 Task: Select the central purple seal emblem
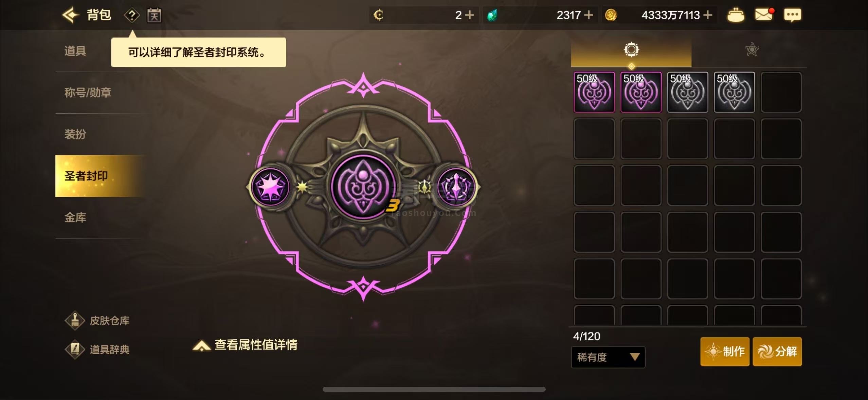click(x=363, y=187)
